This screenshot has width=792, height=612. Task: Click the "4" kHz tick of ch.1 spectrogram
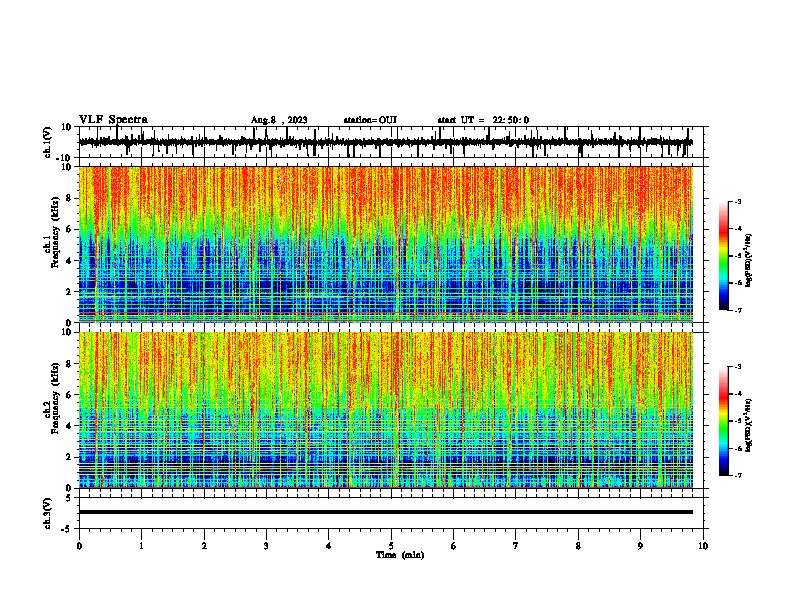click(x=69, y=261)
